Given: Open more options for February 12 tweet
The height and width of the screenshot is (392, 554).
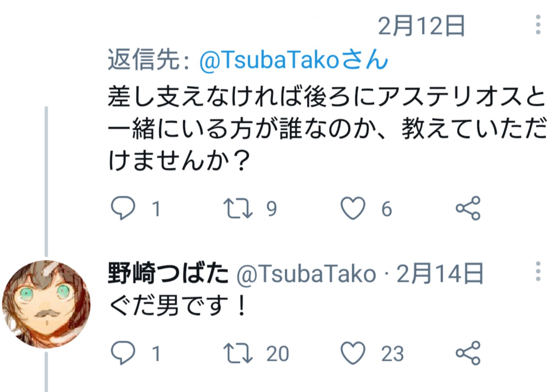Looking at the screenshot, I should [538, 25].
